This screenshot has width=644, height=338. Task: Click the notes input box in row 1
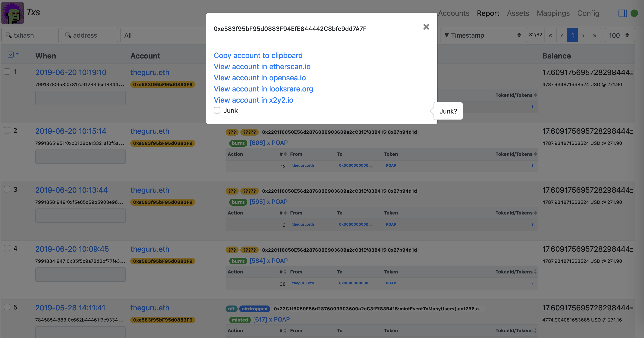pyautogui.click(x=80, y=98)
